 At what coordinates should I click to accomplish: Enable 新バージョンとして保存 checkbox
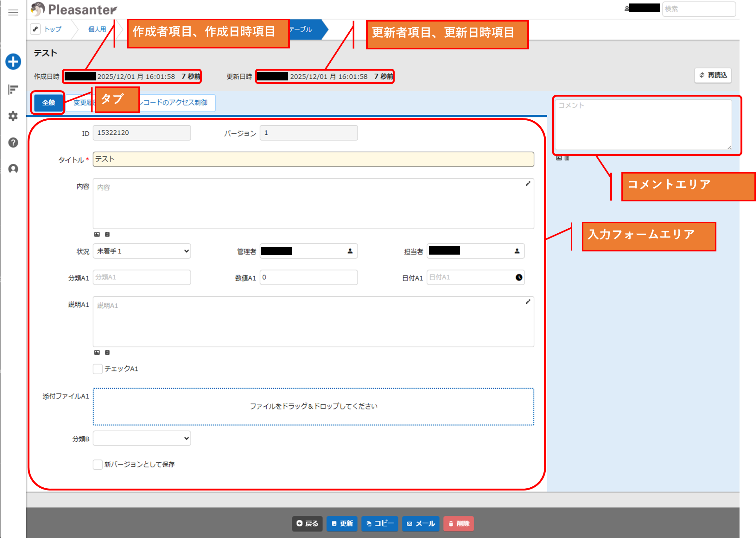[x=98, y=465]
